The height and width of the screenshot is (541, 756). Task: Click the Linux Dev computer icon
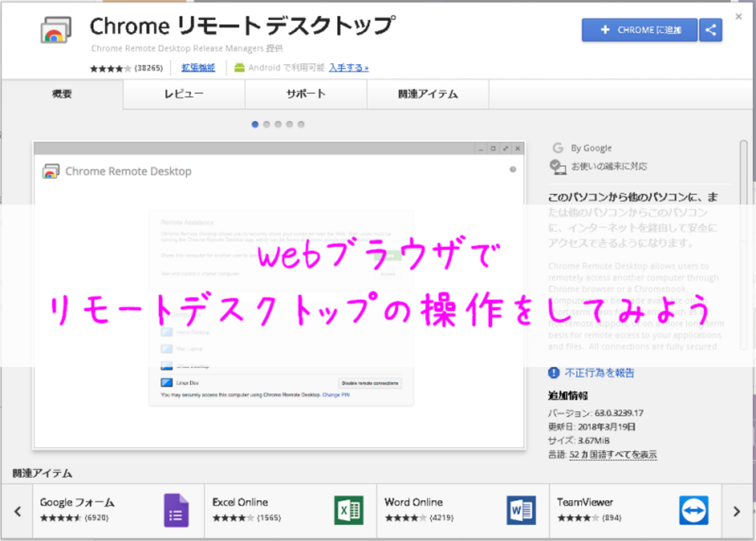[167, 383]
